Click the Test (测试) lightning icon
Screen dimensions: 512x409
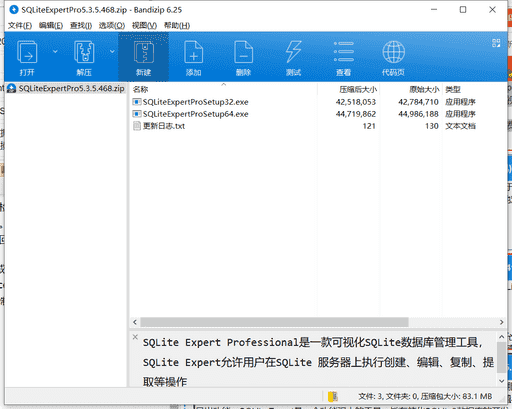tap(294, 52)
